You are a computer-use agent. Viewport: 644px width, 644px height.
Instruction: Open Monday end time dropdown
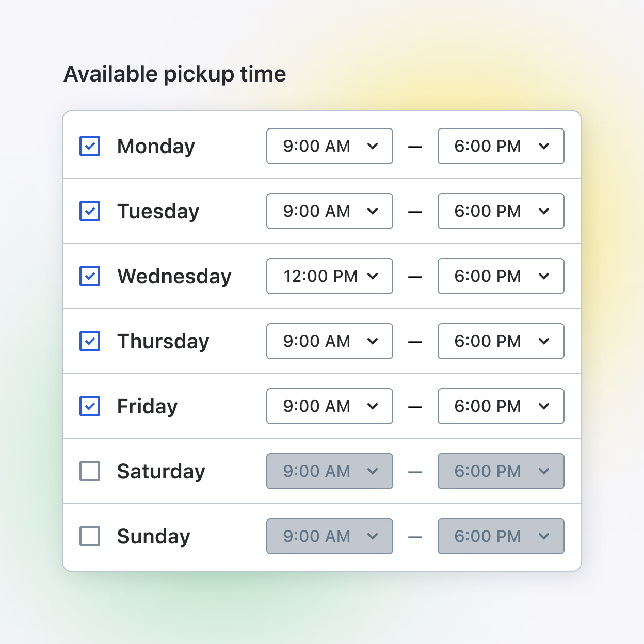(501, 146)
